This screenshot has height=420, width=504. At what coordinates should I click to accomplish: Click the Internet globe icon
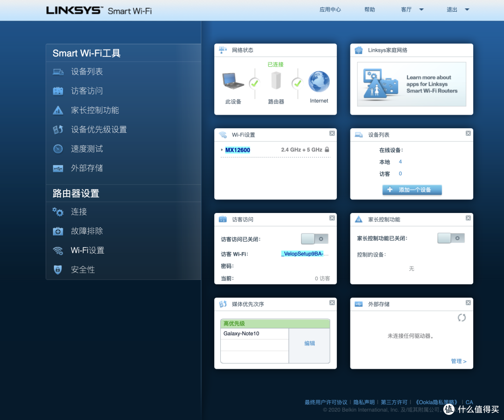click(319, 82)
